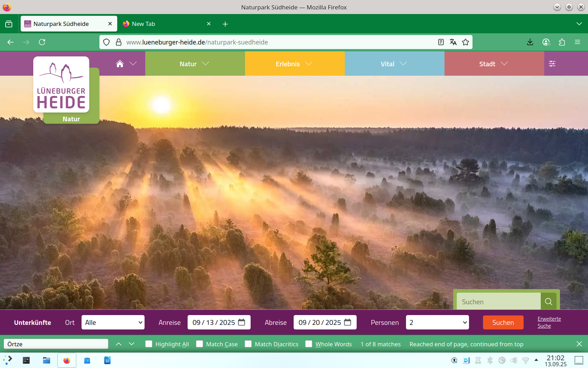This screenshot has height=368, width=588.
Task: Open the Firefox downloads panel
Action: pos(530,42)
